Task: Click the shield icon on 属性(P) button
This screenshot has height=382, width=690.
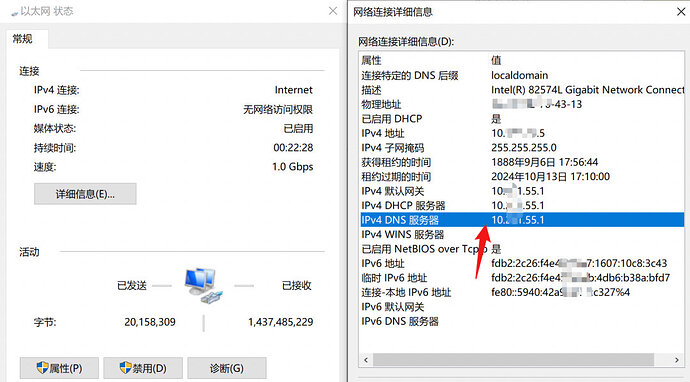Action: 42,367
